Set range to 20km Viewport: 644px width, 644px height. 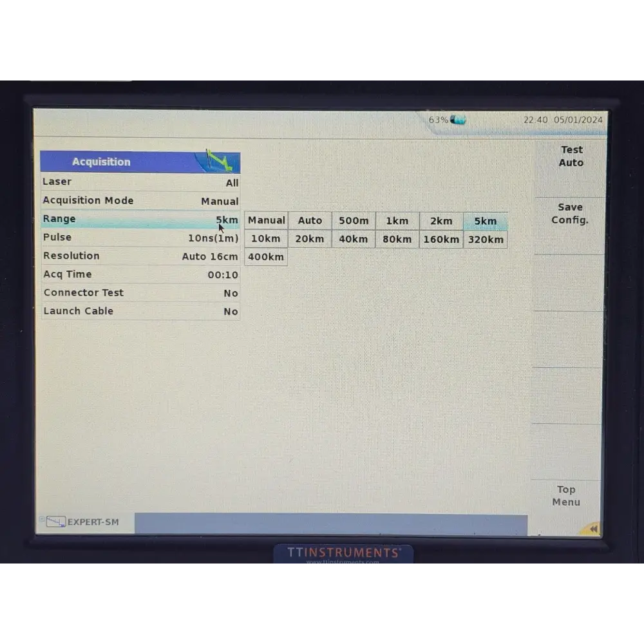click(310, 239)
